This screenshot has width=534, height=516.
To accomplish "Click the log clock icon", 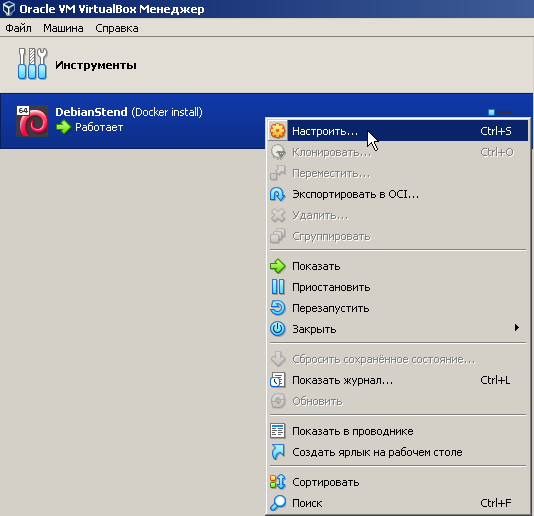I will tap(278, 380).
